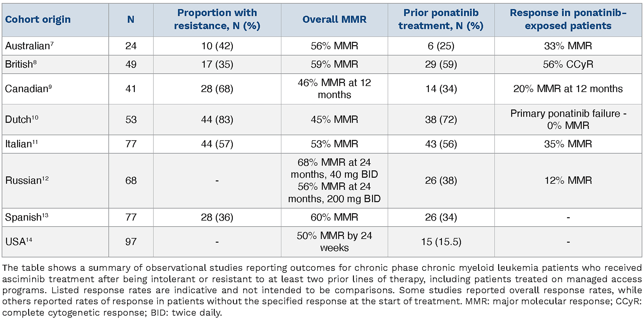Click the "Proportion with resistance, N (%)" header
The height and width of the screenshot is (322, 644).
coord(217,19)
